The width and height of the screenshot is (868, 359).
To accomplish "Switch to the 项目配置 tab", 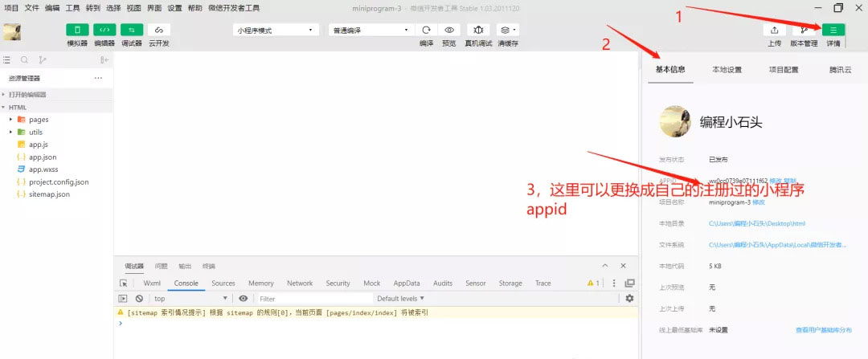I will pos(784,70).
